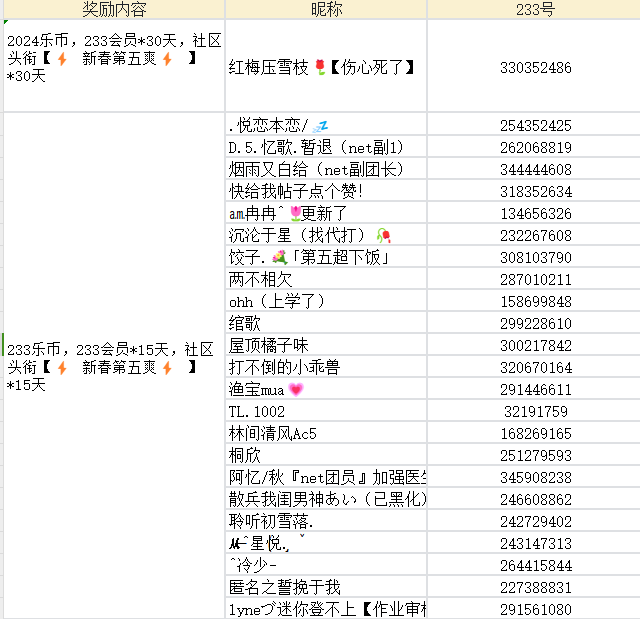Click the tulip emoji in the am冉冉 nickname

(x=294, y=214)
